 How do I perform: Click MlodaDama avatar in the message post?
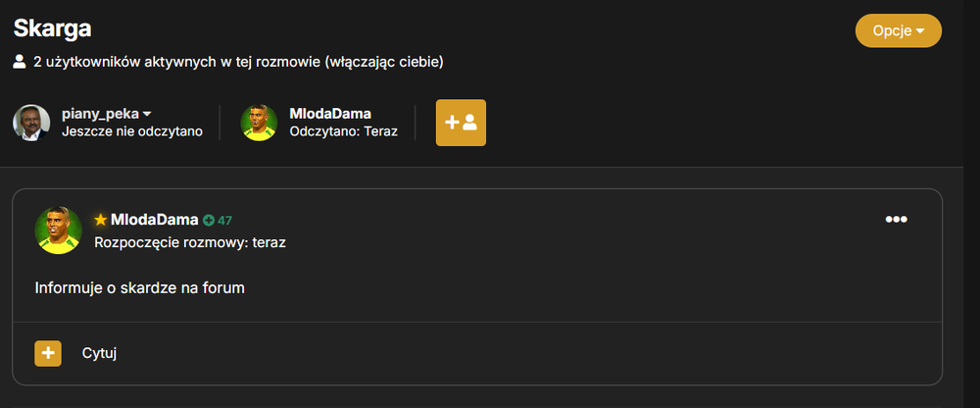pyautogui.click(x=58, y=230)
